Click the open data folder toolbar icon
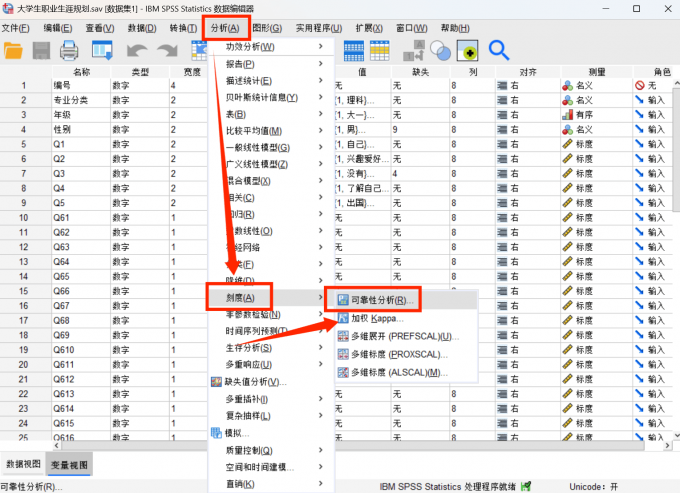The image size is (680, 493). tap(13, 51)
